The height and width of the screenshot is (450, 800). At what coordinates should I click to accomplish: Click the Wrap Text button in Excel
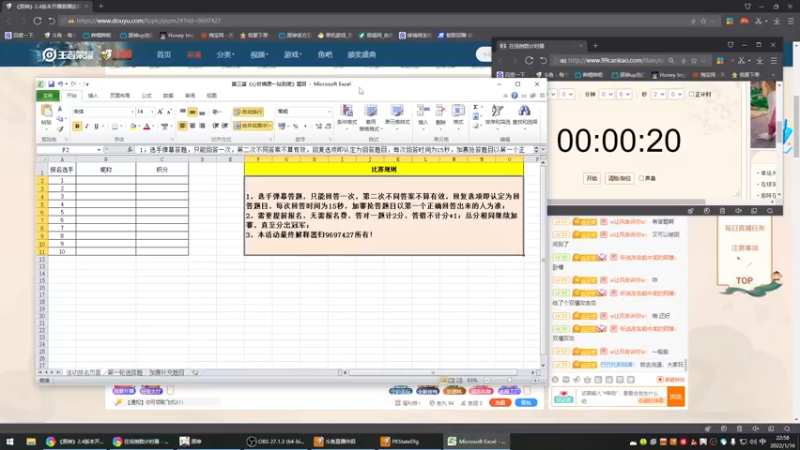248,112
